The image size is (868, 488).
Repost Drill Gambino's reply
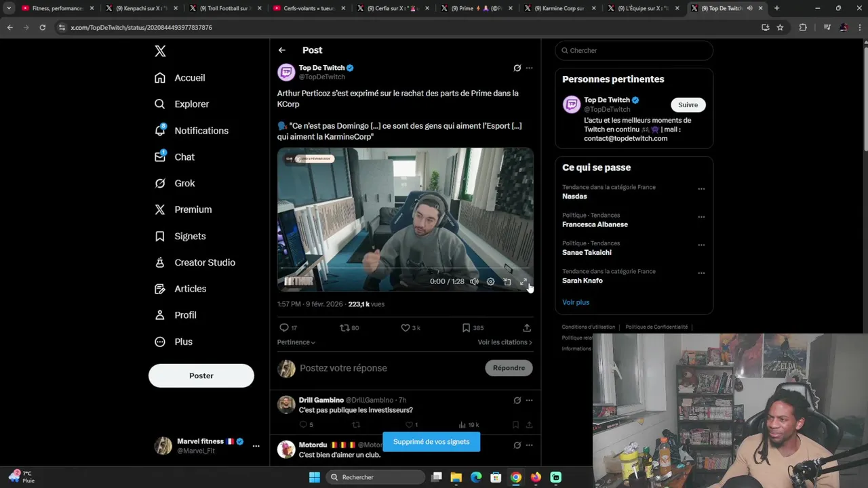tap(356, 425)
